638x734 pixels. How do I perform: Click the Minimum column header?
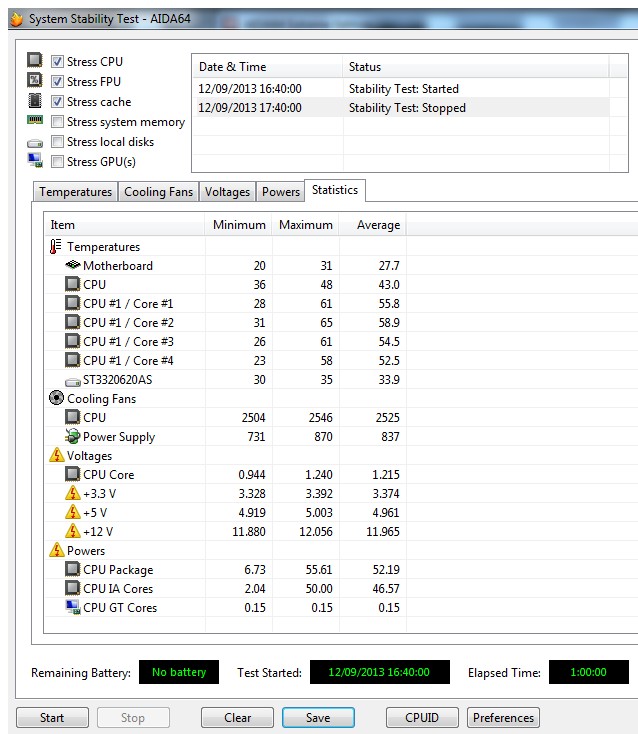point(239,225)
